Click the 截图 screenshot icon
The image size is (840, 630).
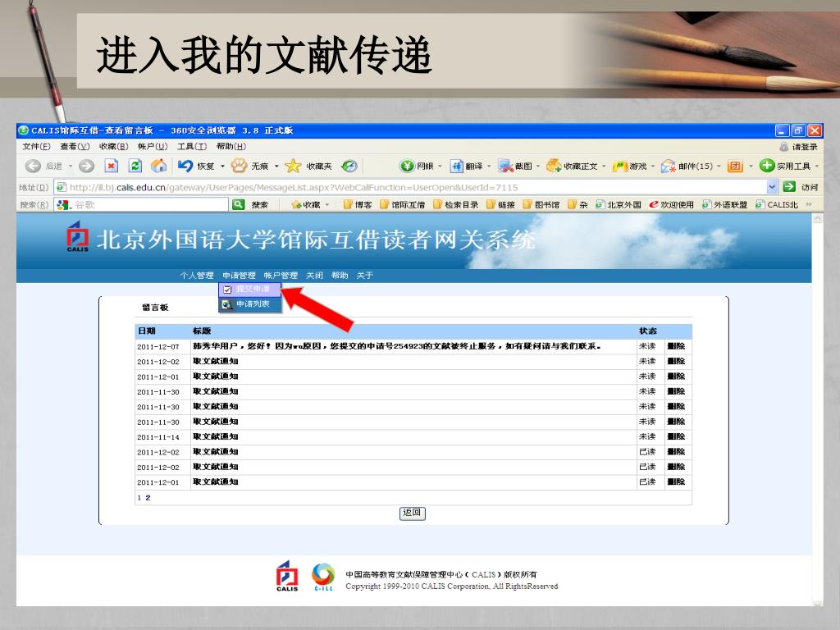505,166
